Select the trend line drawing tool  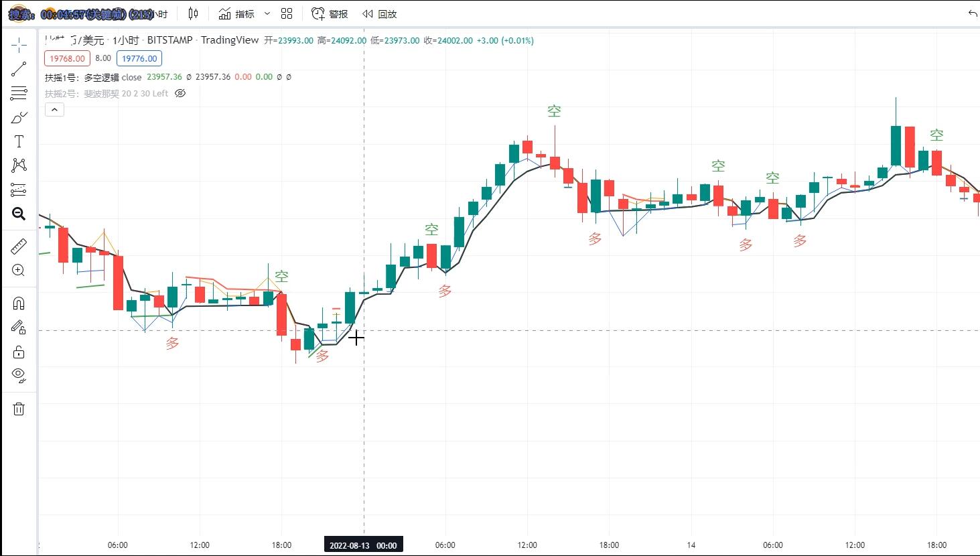point(19,69)
